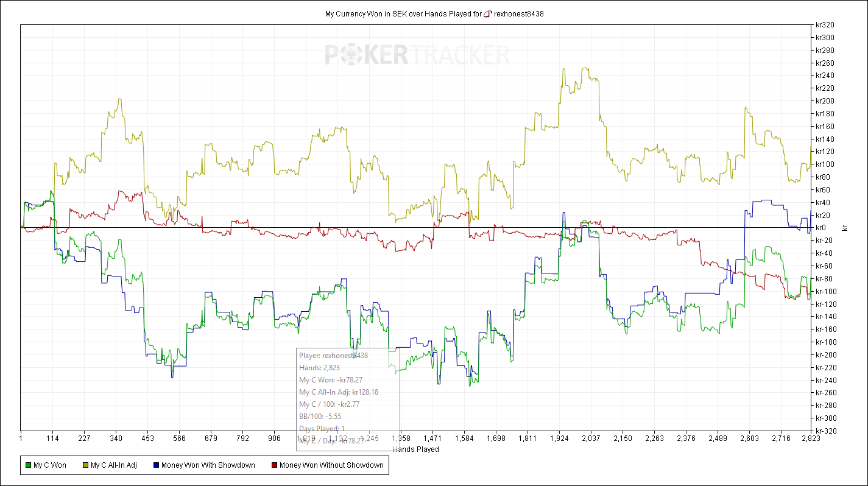Click the 114 hands x-axis label
This screenshot has height=486, width=868.
[x=52, y=438]
